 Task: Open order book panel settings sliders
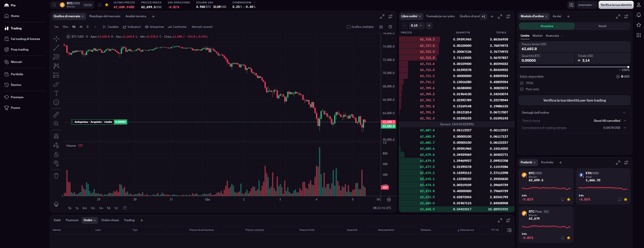click(508, 16)
